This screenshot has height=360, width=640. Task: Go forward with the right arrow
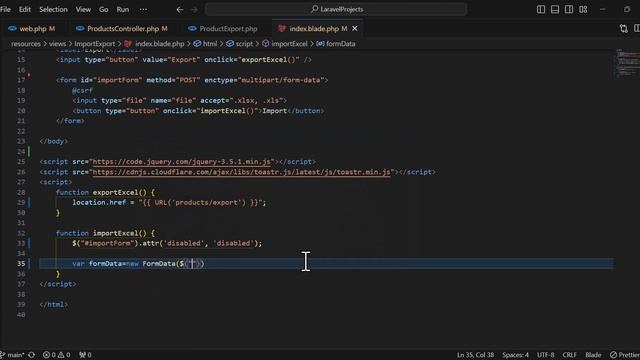pos(194,9)
